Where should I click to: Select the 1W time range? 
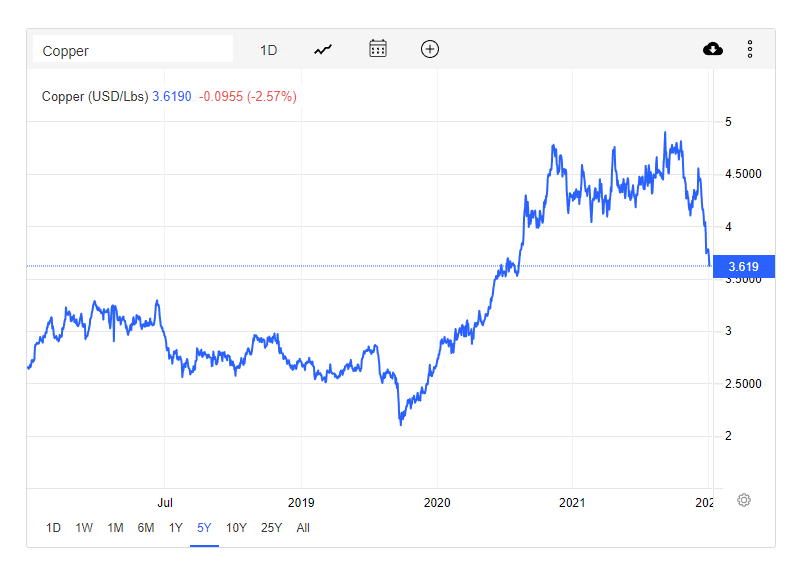point(84,528)
